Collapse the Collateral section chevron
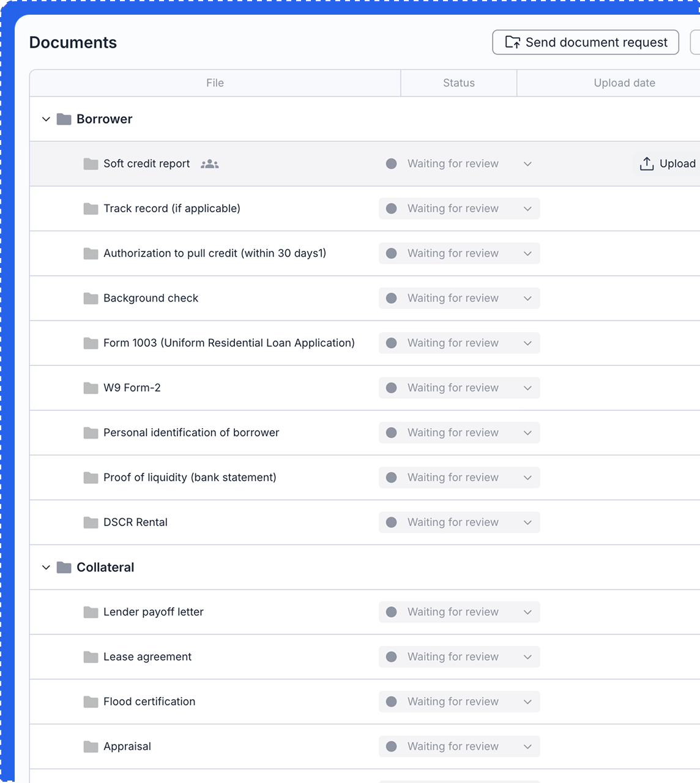Viewport: 700px width, 783px height. pos(46,568)
